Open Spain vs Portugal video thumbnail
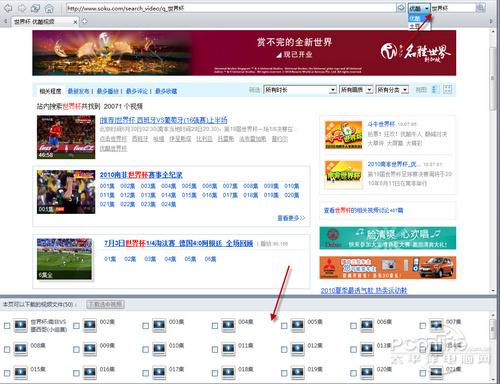This screenshot has width=500, height=384. [66, 137]
